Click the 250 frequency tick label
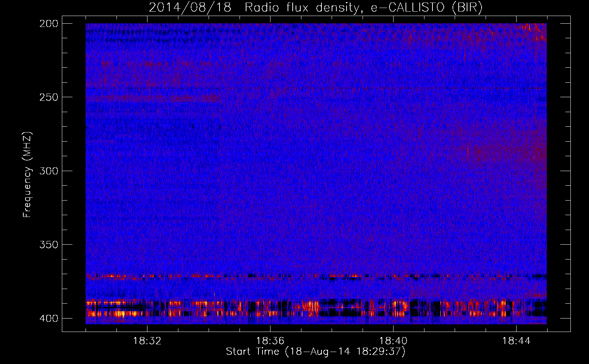The width and height of the screenshot is (589, 364). (x=48, y=97)
